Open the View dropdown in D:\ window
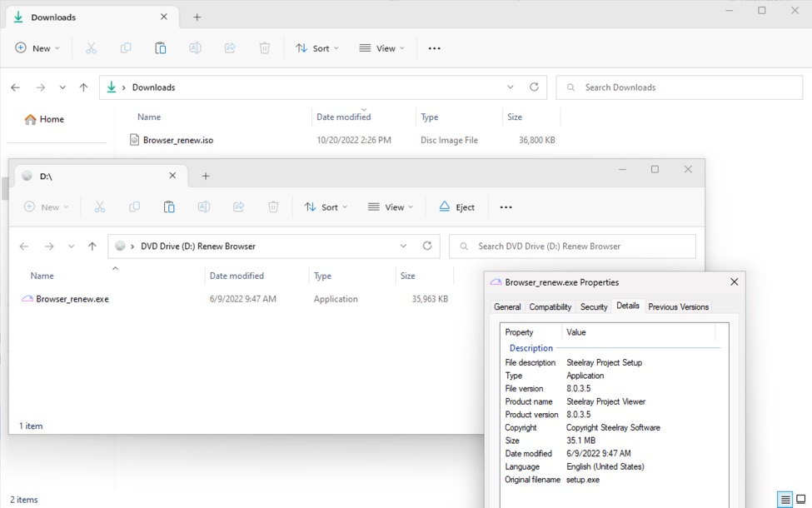812x508 pixels. click(391, 207)
